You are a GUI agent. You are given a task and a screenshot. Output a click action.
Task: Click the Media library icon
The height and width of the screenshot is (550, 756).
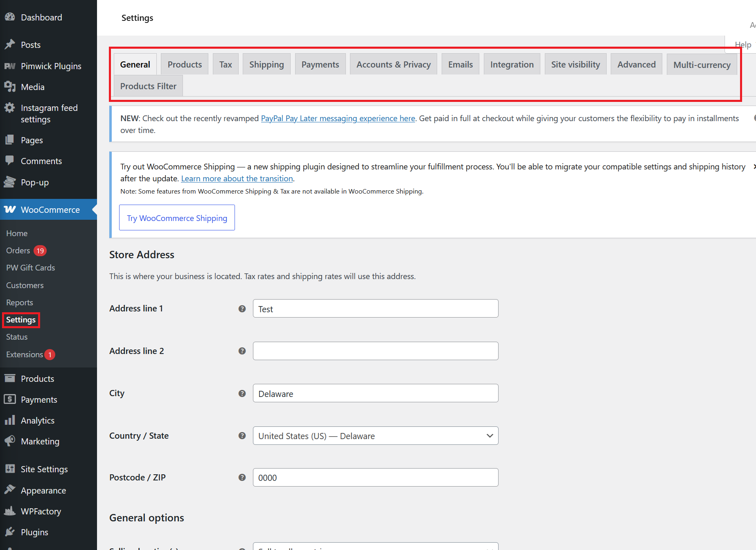(10, 87)
